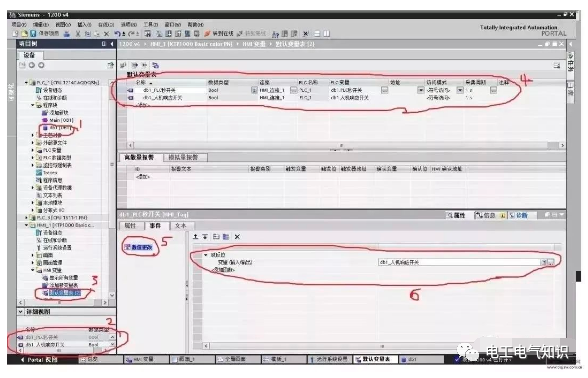Click move function up arrow icon
Viewport: 588px width, 378px height.
(x=195, y=237)
